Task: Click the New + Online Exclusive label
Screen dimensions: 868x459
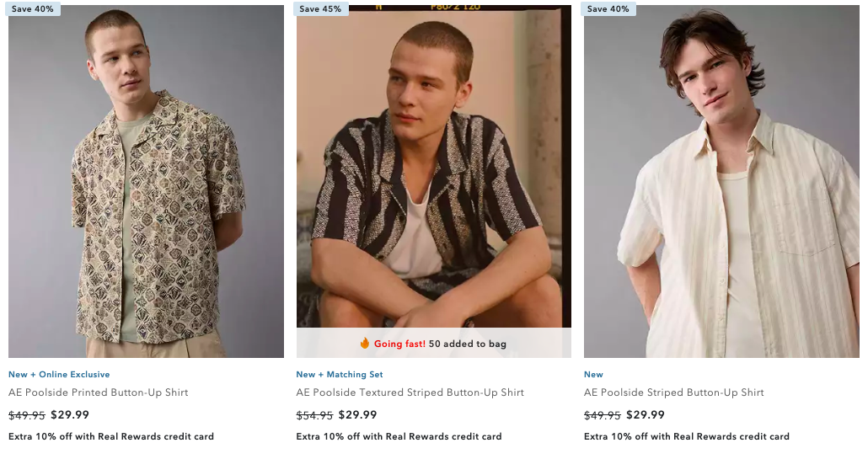Action: point(59,375)
